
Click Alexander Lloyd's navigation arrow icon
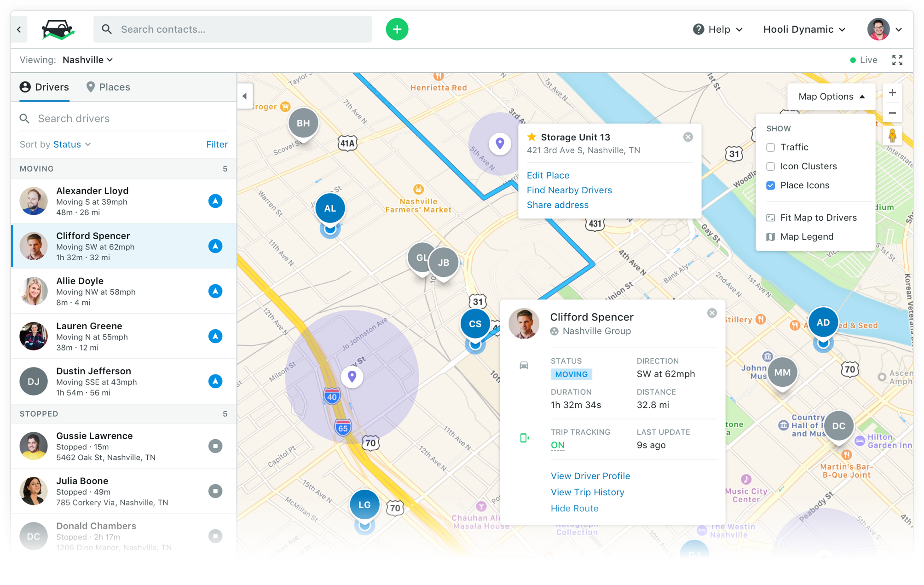215,201
